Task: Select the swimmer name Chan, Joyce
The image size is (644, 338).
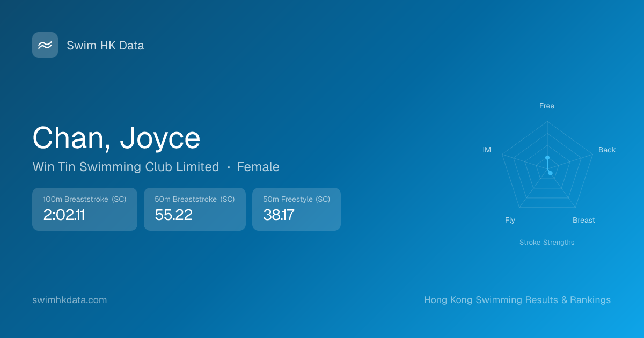Action: pyautogui.click(x=116, y=138)
